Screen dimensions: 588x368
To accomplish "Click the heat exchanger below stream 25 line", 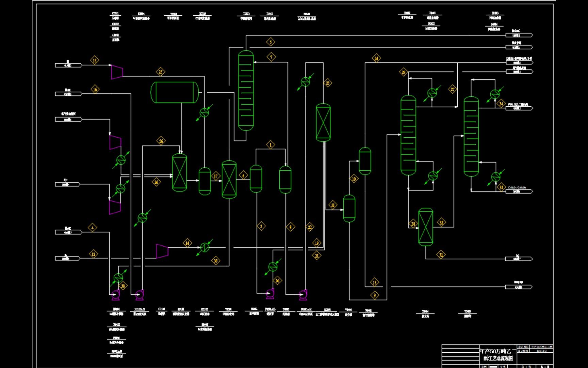I will (204, 112).
